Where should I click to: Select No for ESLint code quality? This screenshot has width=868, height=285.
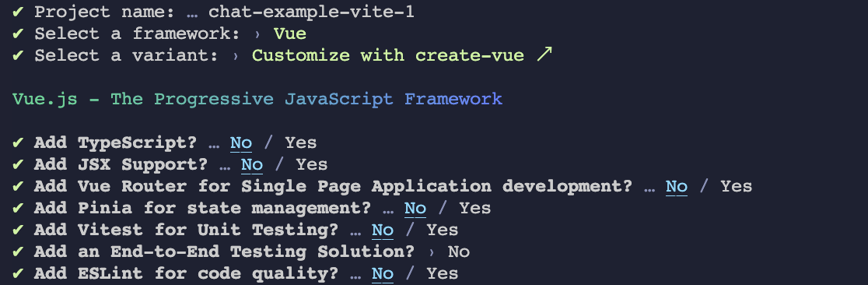pos(383,274)
